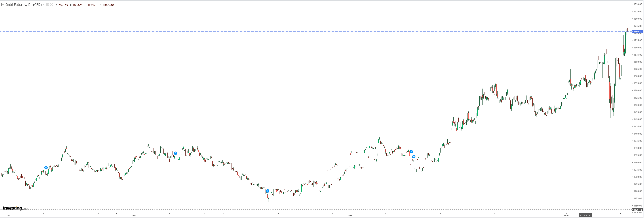Open series settings via gear icon
This screenshot has height=218, width=644.
click(x=52, y=4)
